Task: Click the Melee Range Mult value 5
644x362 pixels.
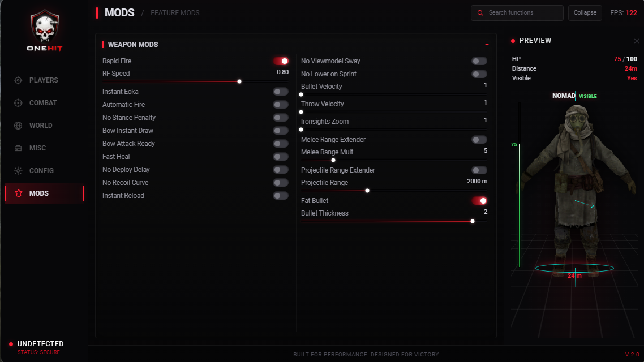Action: click(x=486, y=150)
